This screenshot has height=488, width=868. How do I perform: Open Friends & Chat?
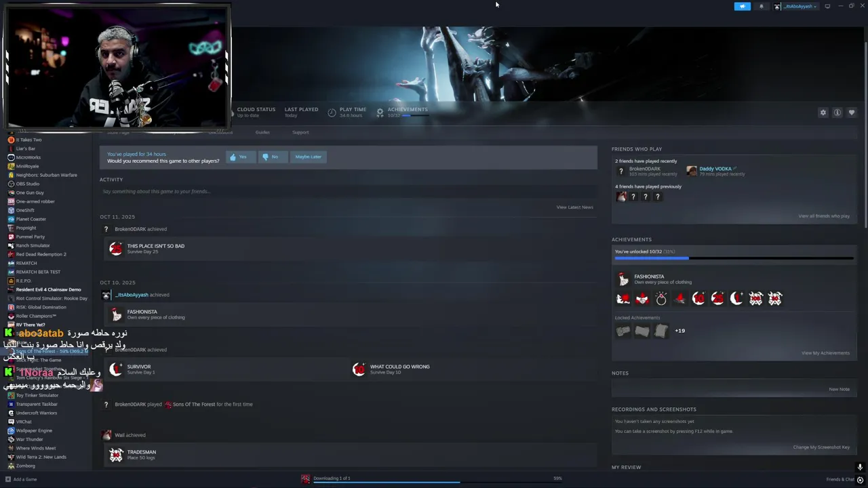(840, 479)
